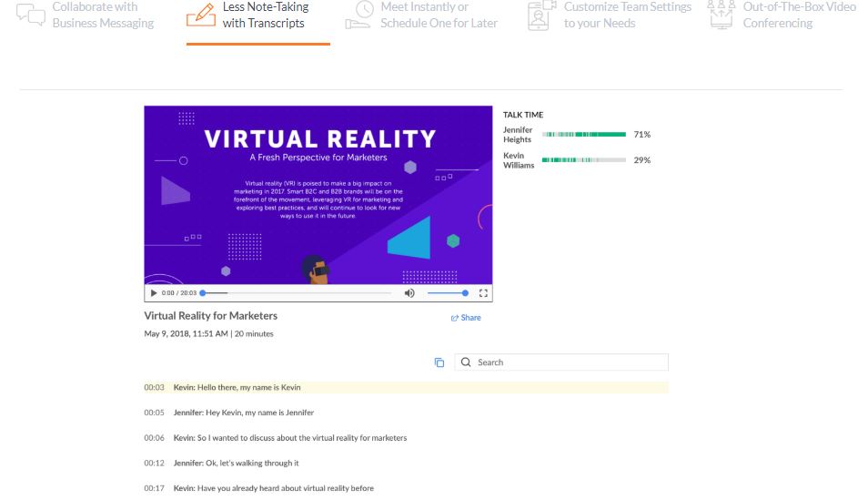
Task: Select line about discussing virtual reality for marketers
Action: click(290, 438)
